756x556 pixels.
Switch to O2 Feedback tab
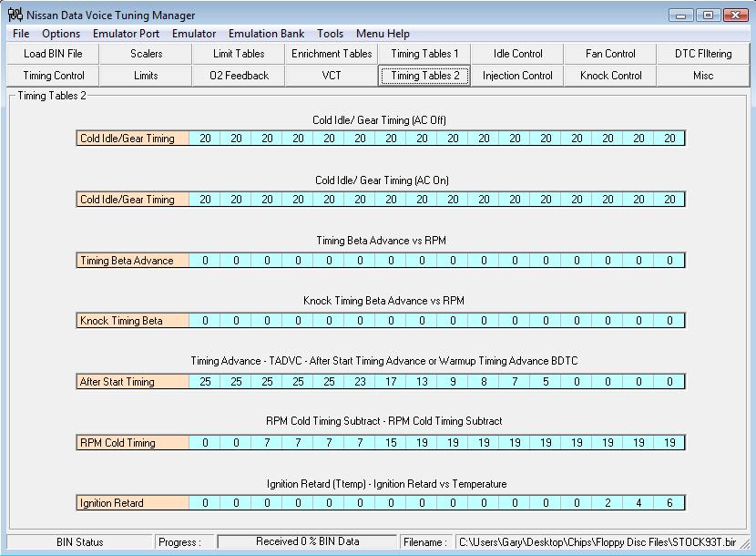coord(239,76)
